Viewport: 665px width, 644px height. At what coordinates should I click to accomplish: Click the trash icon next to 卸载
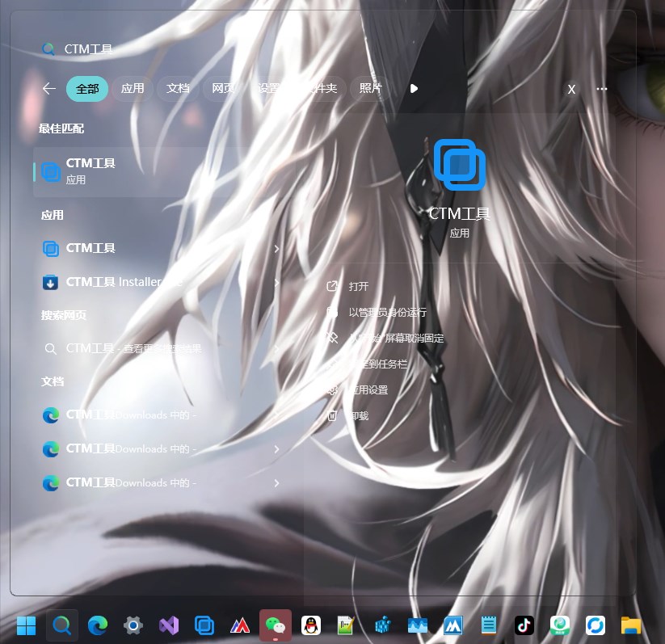click(332, 416)
